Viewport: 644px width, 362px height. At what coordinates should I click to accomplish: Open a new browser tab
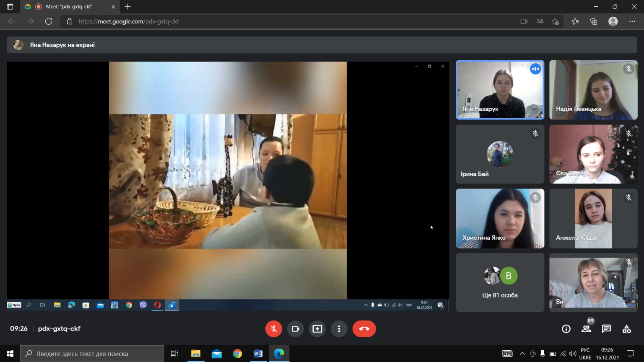[128, 7]
